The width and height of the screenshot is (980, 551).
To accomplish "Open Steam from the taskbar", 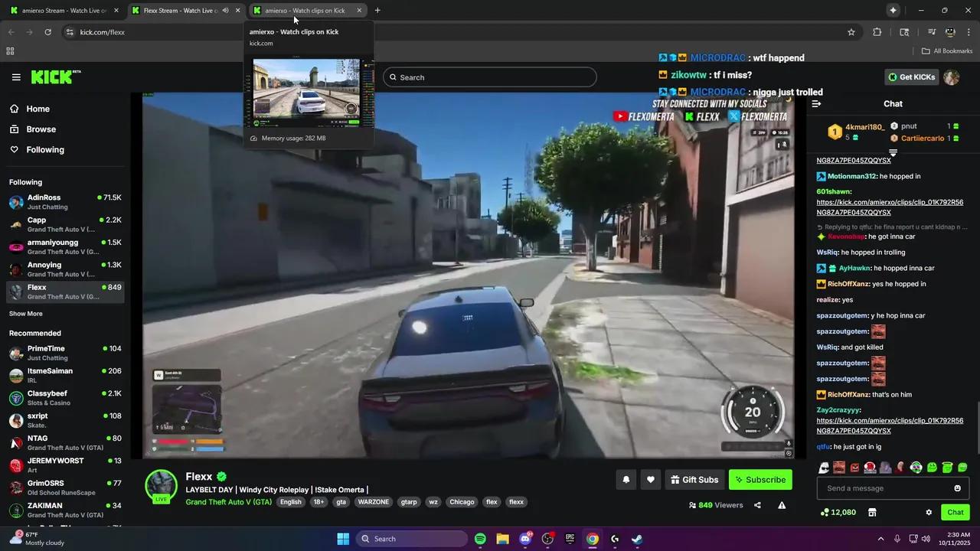I will 637,539.
